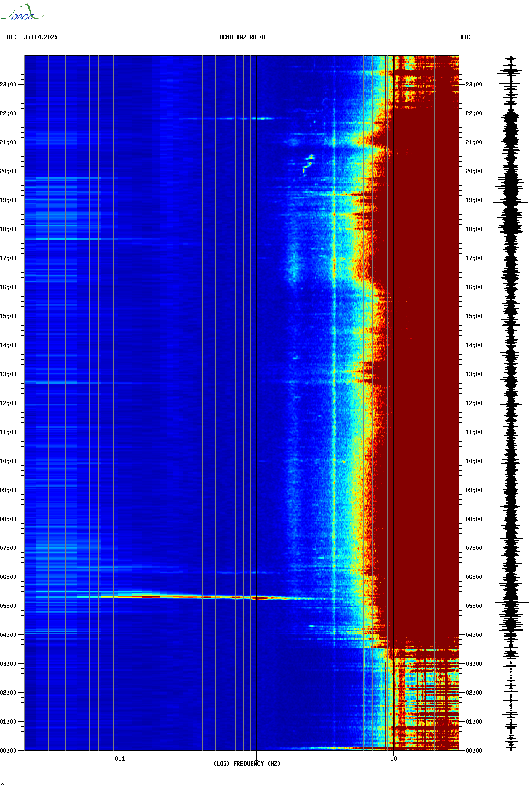The width and height of the screenshot is (532, 789).
Task: Click the left 20:00 time label
Action: coord(8,171)
